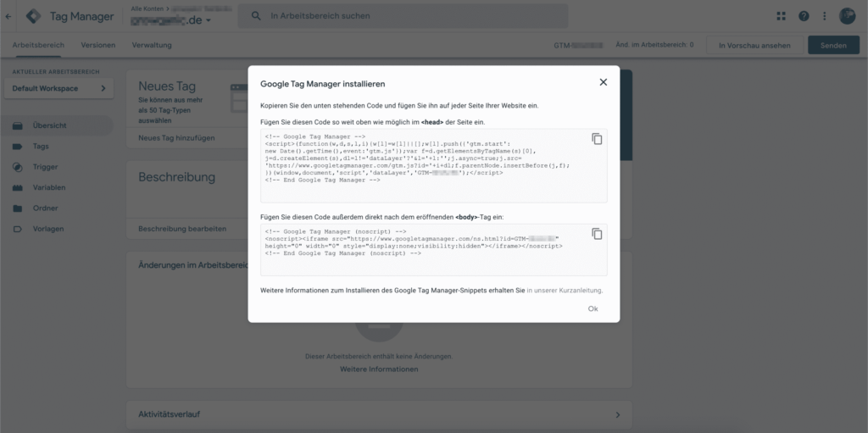Click the Variablen sidebar icon
The image size is (868, 433).
pos(18,188)
